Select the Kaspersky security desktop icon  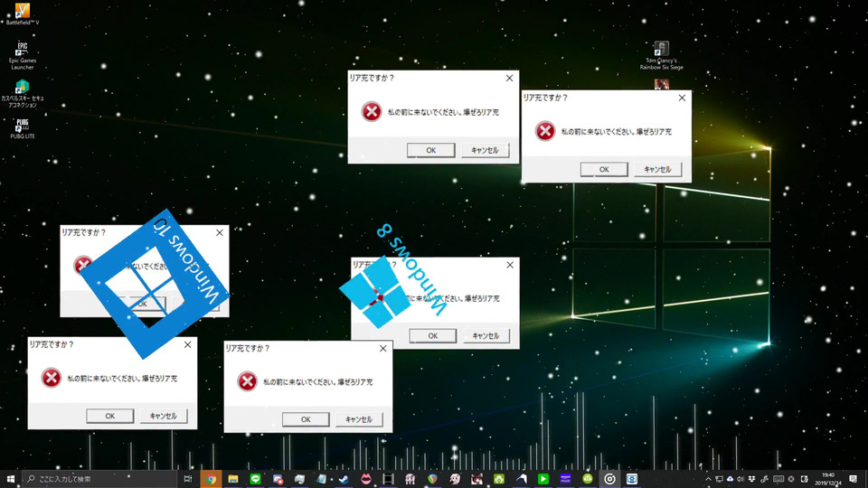(x=22, y=93)
